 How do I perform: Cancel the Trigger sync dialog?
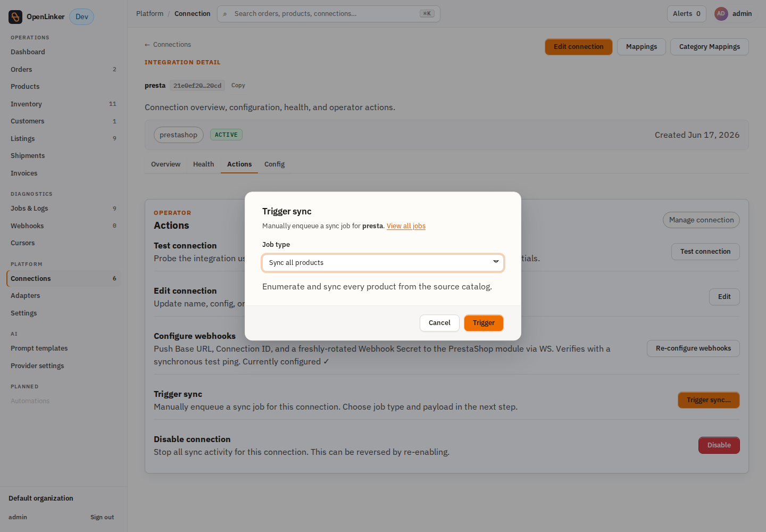click(x=439, y=323)
